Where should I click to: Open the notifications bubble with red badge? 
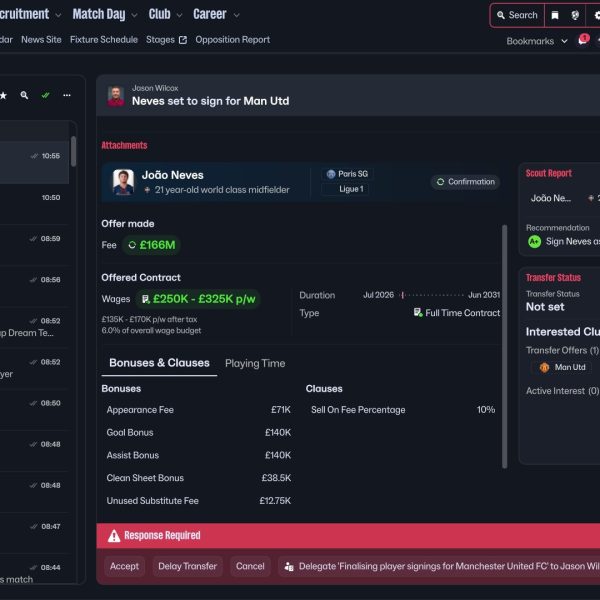coord(582,41)
